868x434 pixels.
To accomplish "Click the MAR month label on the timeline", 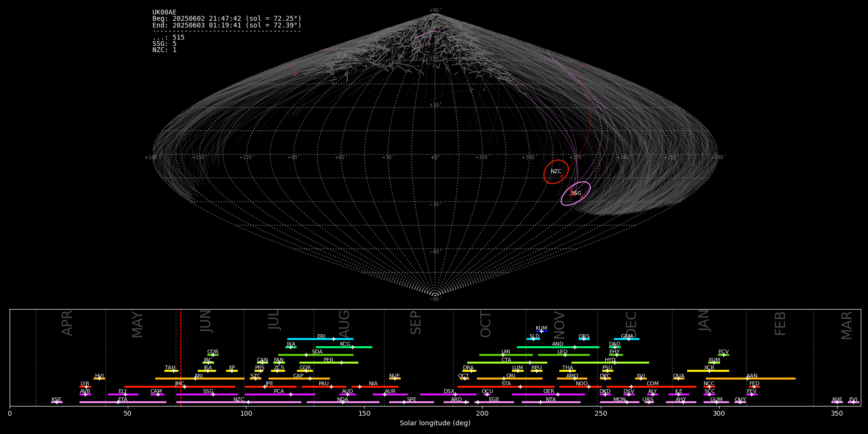I will 847,325.
